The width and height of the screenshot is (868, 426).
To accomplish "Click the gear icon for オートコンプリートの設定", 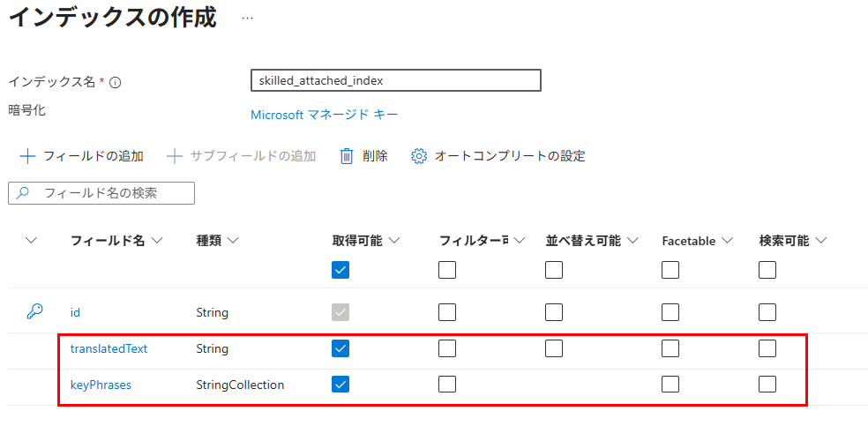I will (419, 156).
